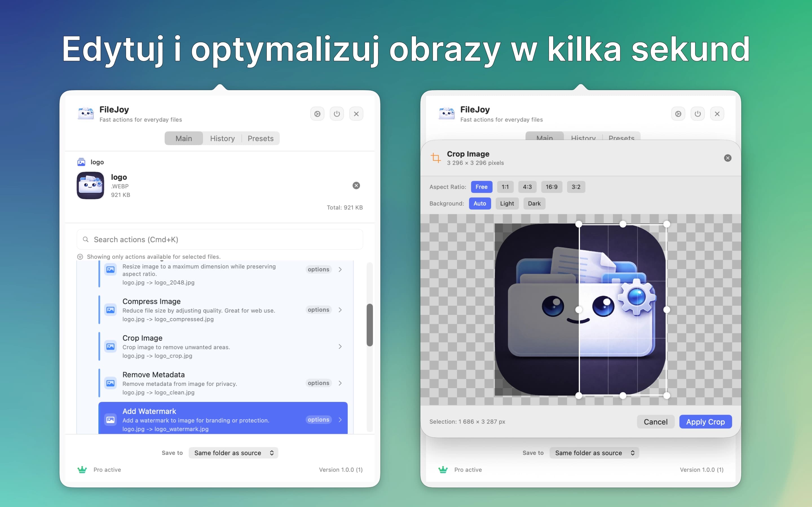Click the Add Watermark action icon

(111, 419)
